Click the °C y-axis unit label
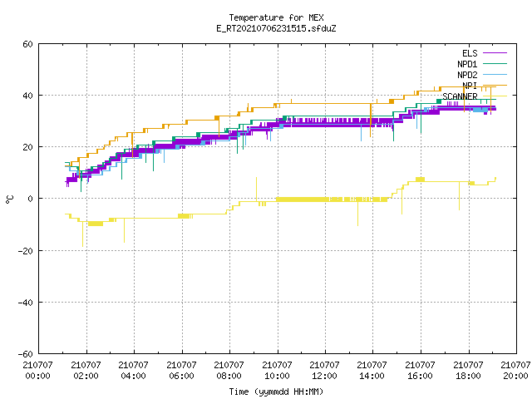The width and height of the screenshot is (532, 399). point(9,199)
